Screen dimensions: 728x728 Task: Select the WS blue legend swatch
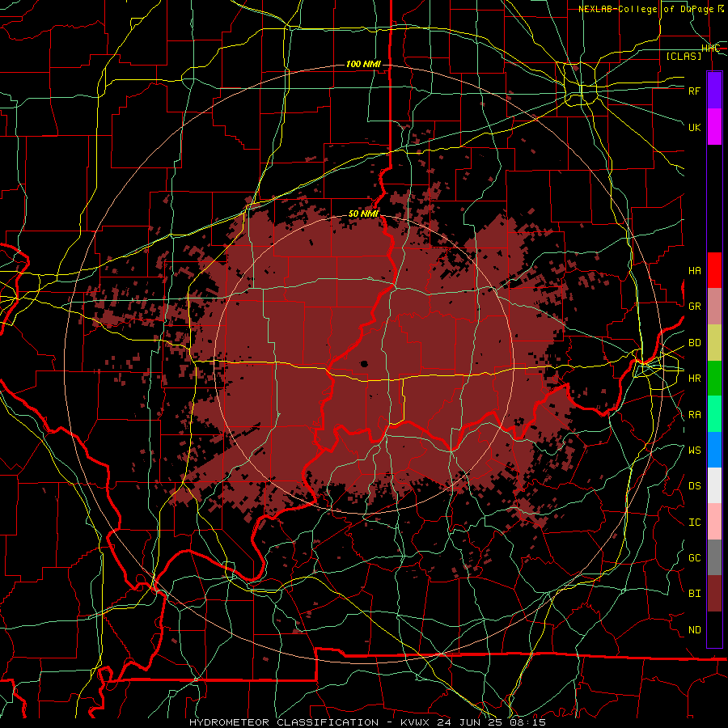(x=714, y=450)
